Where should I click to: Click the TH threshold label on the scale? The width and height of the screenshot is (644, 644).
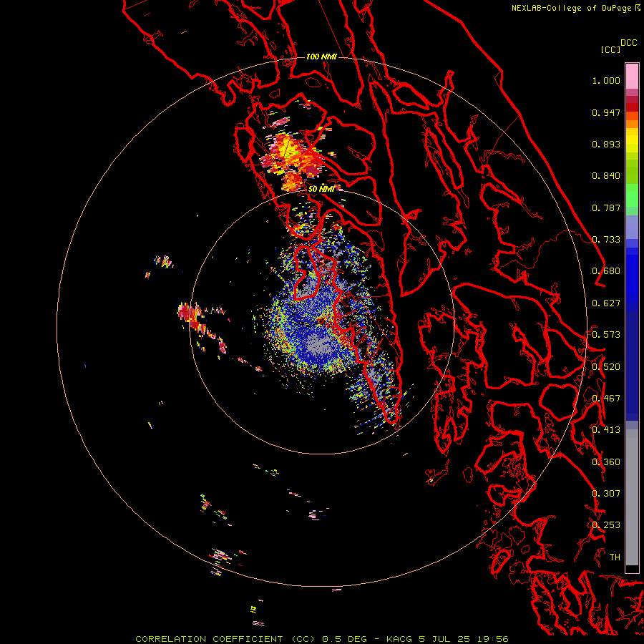coord(615,557)
